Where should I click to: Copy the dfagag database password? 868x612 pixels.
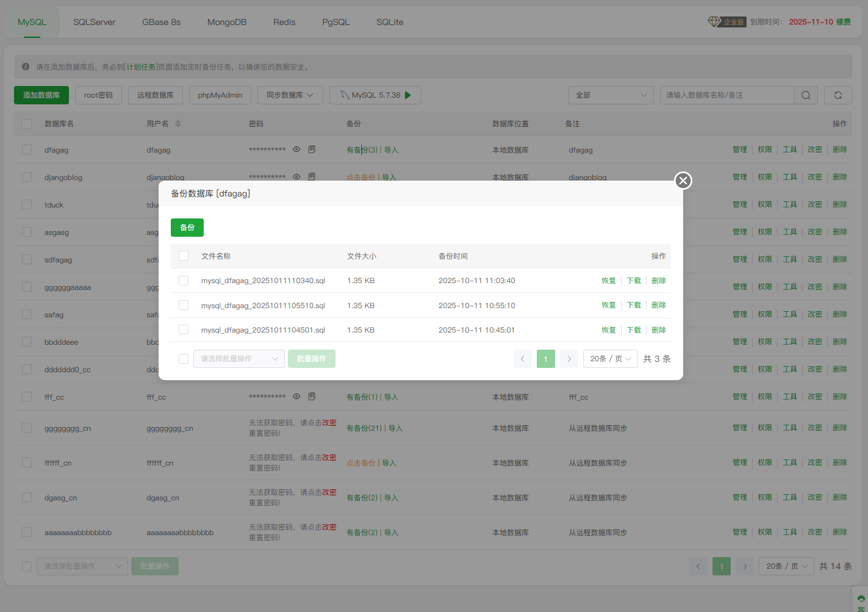point(312,149)
